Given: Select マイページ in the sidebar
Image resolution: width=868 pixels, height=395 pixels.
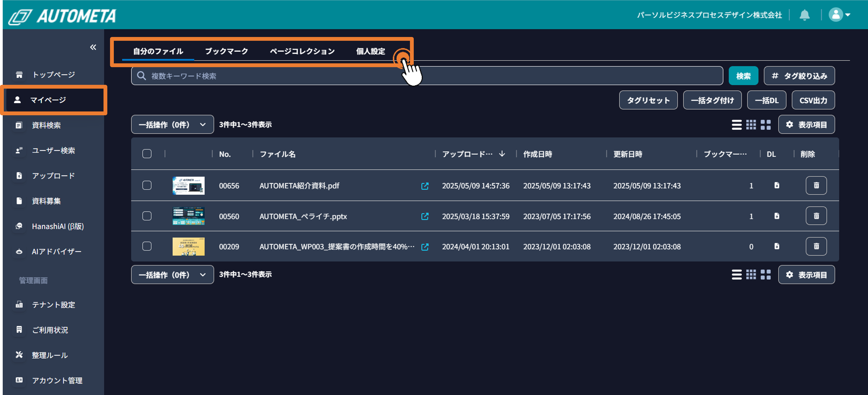Looking at the screenshot, I should [54, 100].
